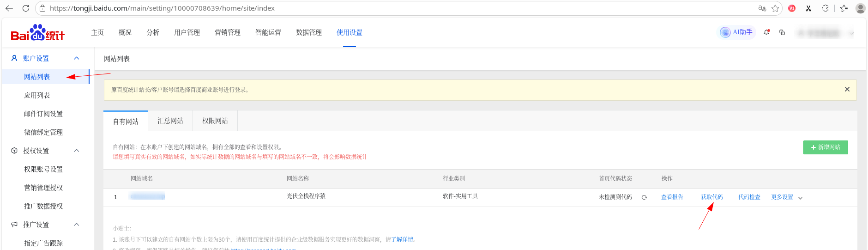Open 查看报告 for the site
Screen dimensions: 868x250
coord(672,197)
